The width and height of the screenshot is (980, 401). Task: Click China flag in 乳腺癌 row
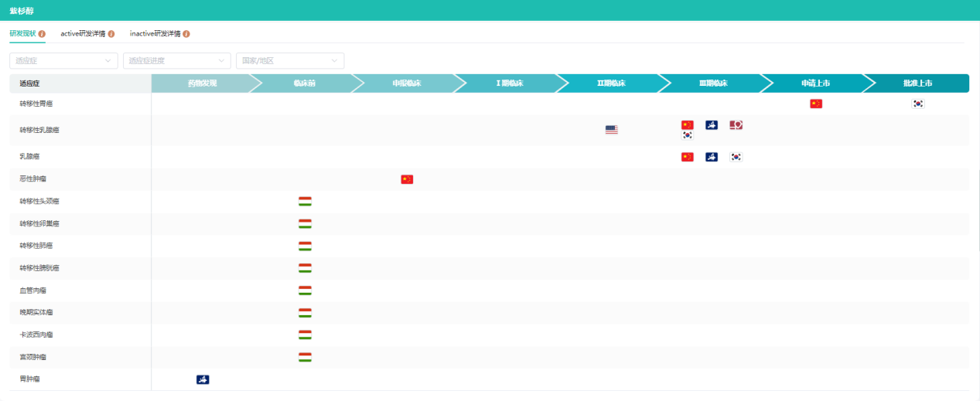click(688, 157)
